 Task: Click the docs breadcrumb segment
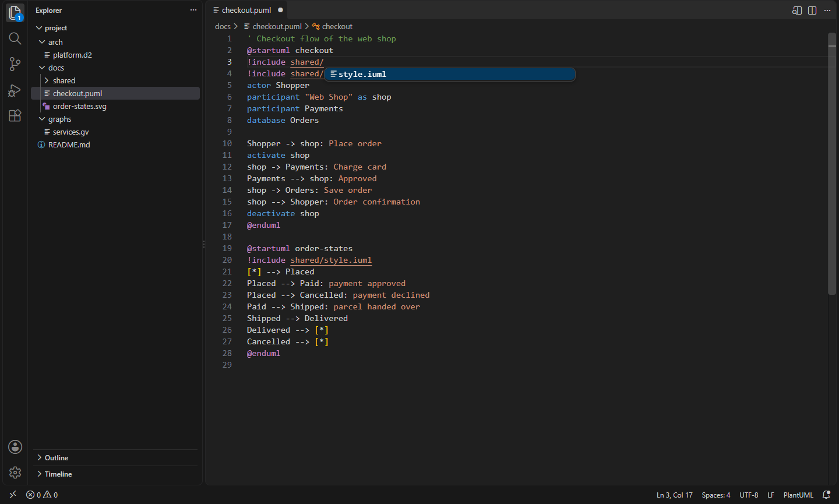coord(223,26)
